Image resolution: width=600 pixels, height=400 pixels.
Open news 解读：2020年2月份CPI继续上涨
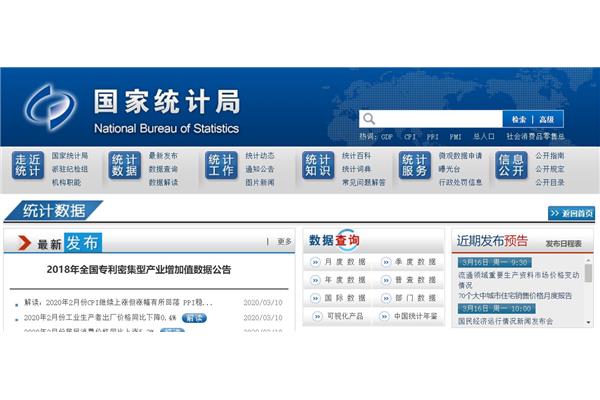[118, 302]
